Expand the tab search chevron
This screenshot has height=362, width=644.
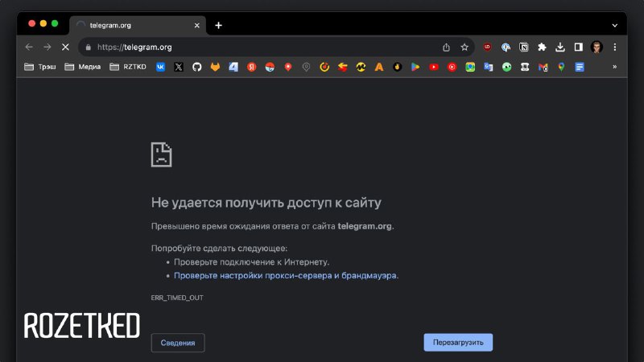pos(615,25)
